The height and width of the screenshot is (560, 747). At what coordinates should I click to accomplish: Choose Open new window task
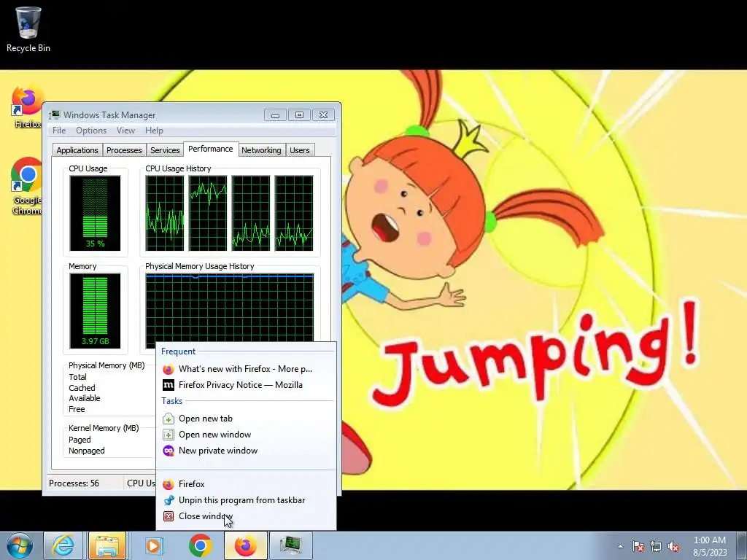(x=246, y=435)
